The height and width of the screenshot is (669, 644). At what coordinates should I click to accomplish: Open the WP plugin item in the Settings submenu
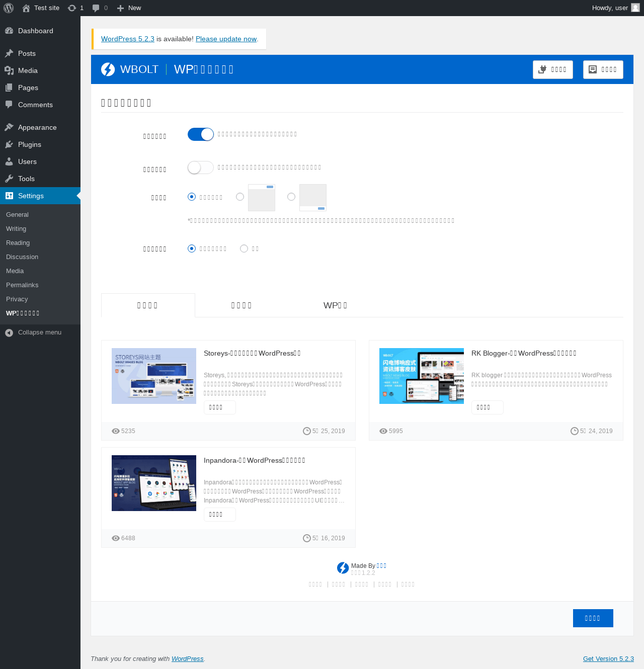tap(23, 313)
